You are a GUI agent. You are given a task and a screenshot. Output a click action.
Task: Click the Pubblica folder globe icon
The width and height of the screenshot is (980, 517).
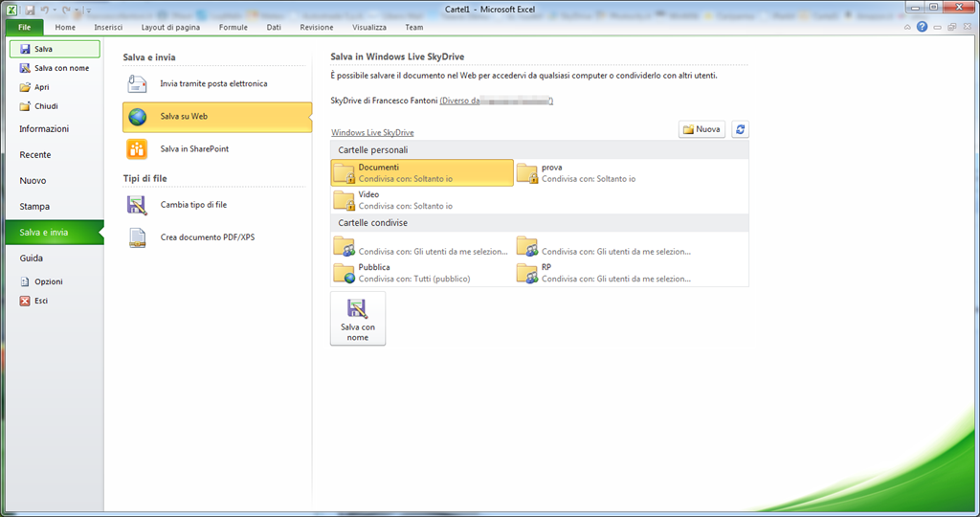pyautogui.click(x=345, y=273)
